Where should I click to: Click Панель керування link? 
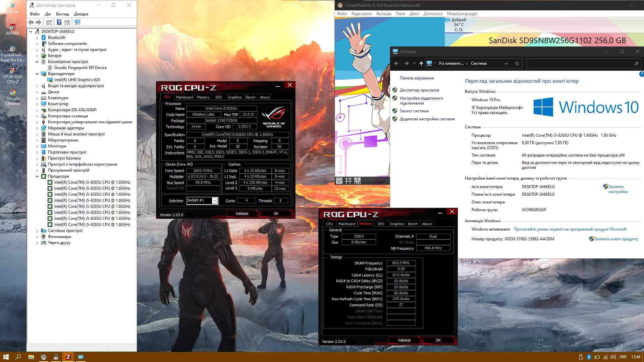pos(417,78)
